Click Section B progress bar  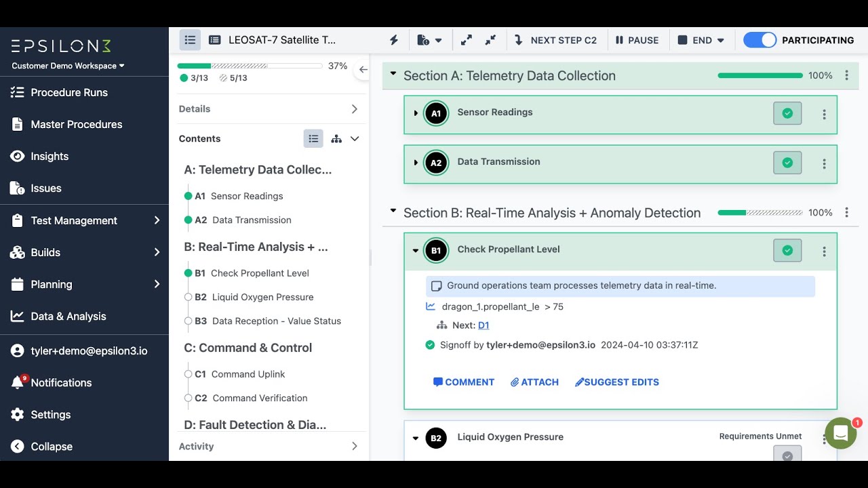759,212
